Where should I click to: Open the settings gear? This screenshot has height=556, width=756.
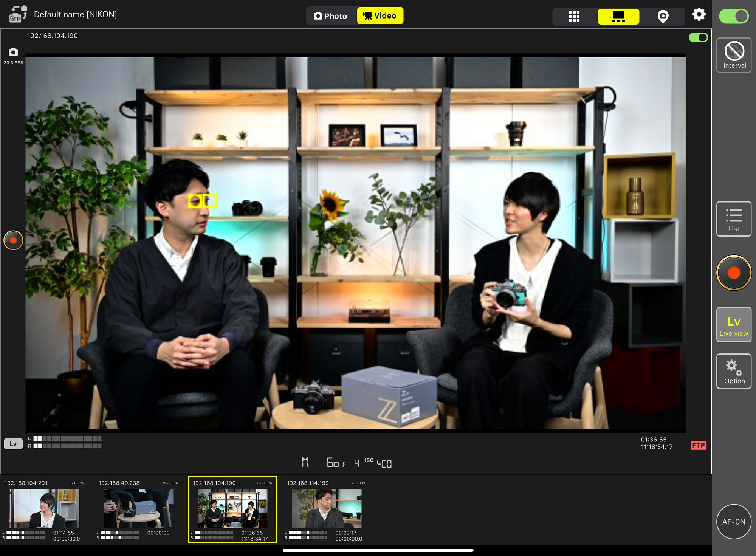[x=699, y=14]
